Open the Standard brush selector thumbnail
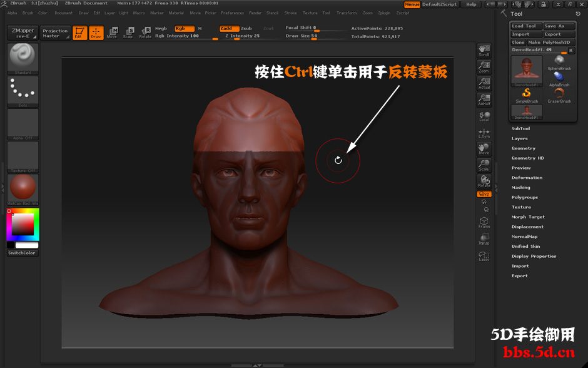The image size is (588, 368). (23, 59)
